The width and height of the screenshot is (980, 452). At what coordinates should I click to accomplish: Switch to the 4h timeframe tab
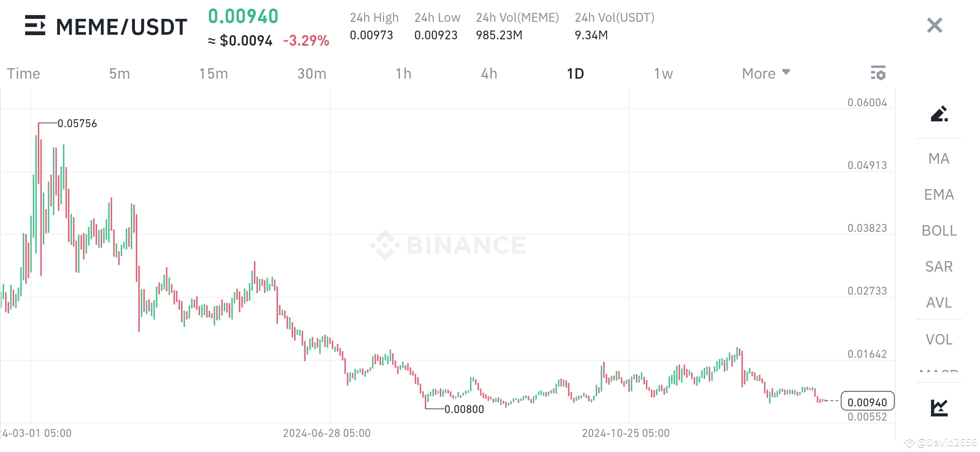489,73
